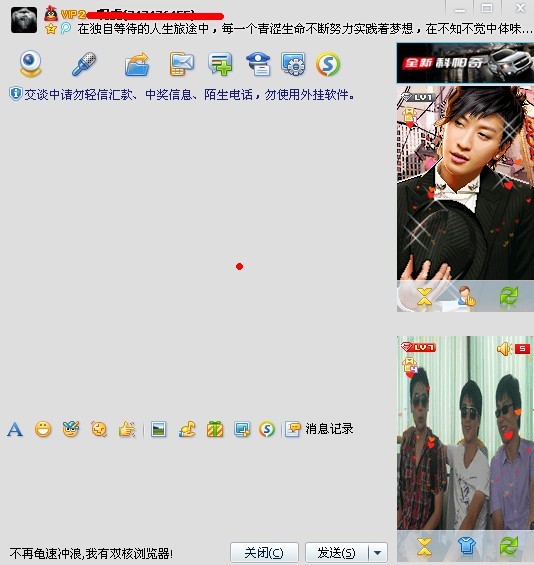The height and width of the screenshot is (565, 534).
Task: Create discussion group with green plus icon
Action: (x=220, y=64)
